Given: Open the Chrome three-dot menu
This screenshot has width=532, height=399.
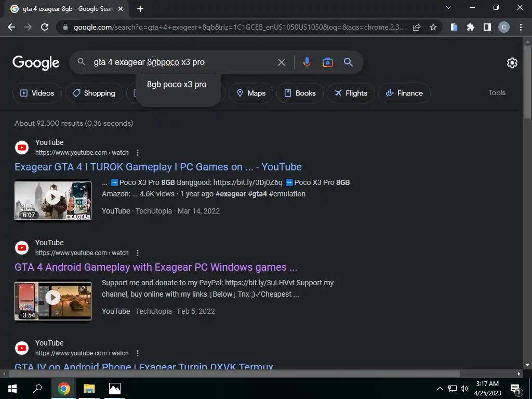Looking at the screenshot, I should 521,27.
